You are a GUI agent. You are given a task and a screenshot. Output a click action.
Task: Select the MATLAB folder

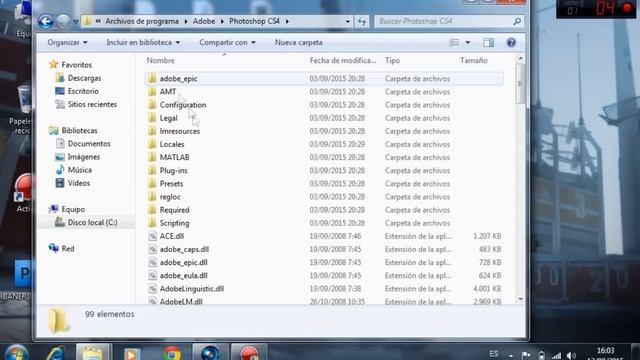pos(174,157)
